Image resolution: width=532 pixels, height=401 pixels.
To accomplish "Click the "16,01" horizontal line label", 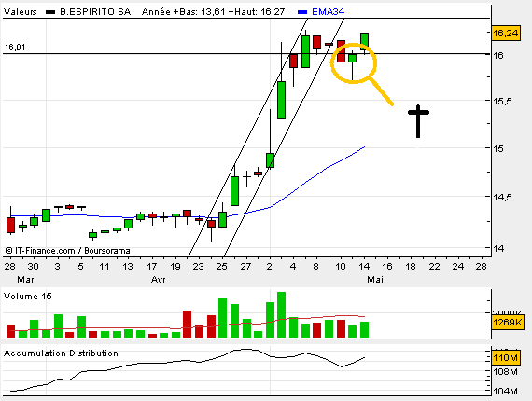I will [x=15, y=48].
